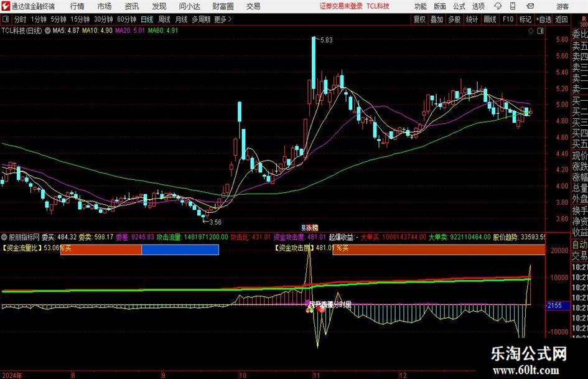Click the 涨榜 badge below the chart
The width and height of the screenshot is (588, 379).
click(x=310, y=228)
